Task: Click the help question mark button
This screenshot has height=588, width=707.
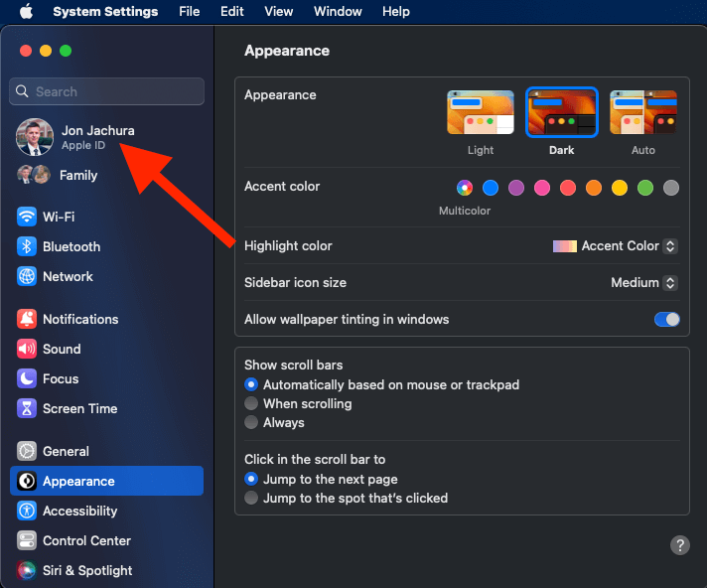Action: click(680, 545)
